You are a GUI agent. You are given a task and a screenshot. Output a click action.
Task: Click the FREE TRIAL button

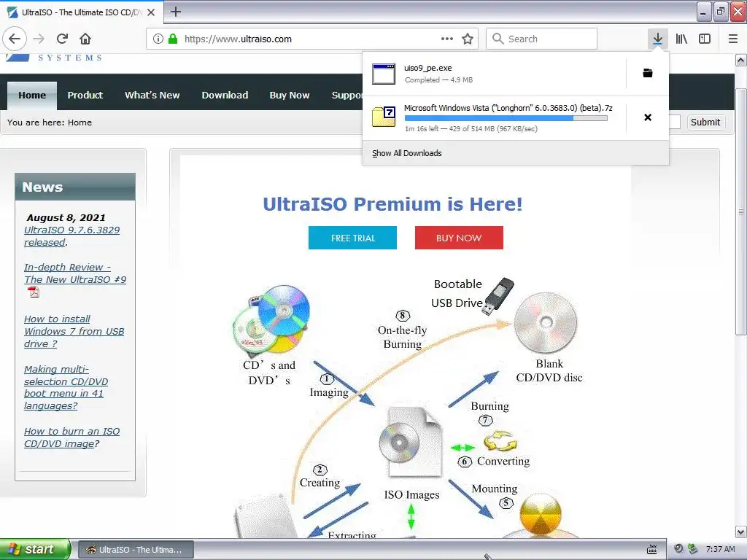pos(352,238)
